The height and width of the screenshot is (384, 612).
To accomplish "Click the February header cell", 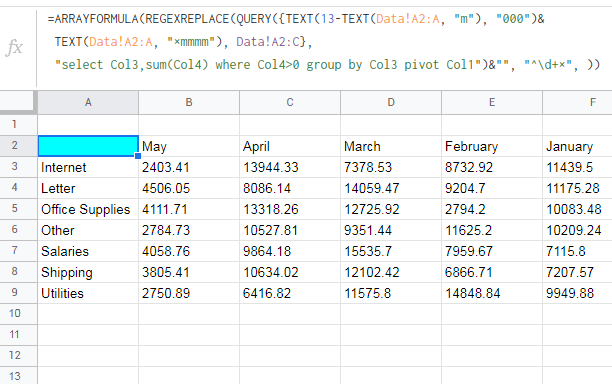I will [492, 146].
